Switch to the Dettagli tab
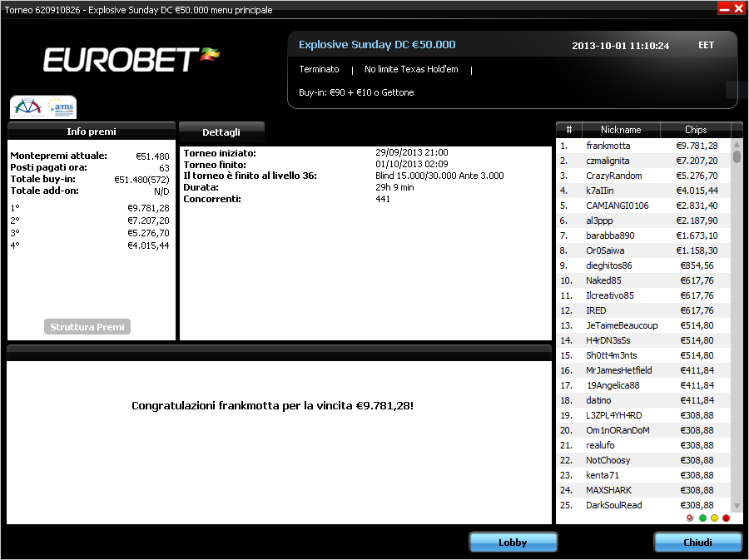Screen dimensions: 749x560 221,132
